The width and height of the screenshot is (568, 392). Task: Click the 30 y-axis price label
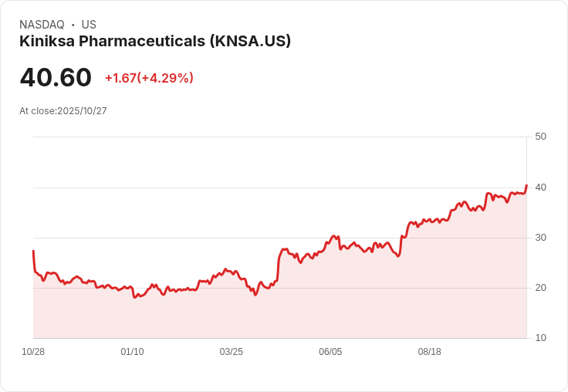(x=540, y=238)
